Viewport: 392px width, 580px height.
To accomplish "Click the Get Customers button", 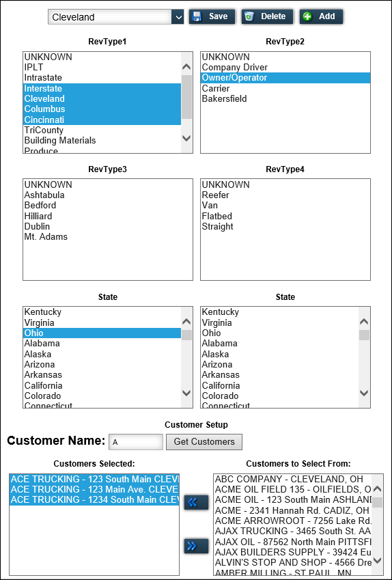I will tap(204, 441).
